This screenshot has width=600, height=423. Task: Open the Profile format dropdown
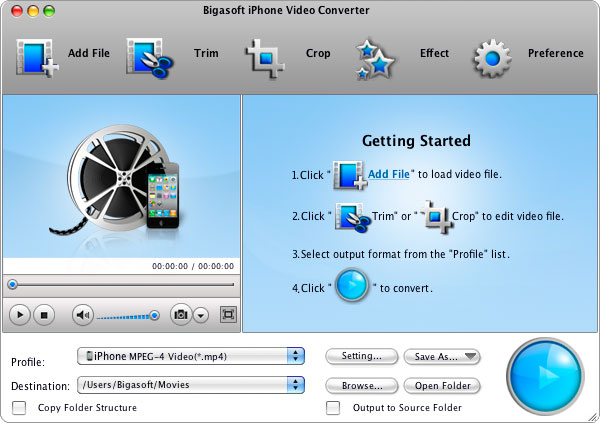tap(191, 356)
